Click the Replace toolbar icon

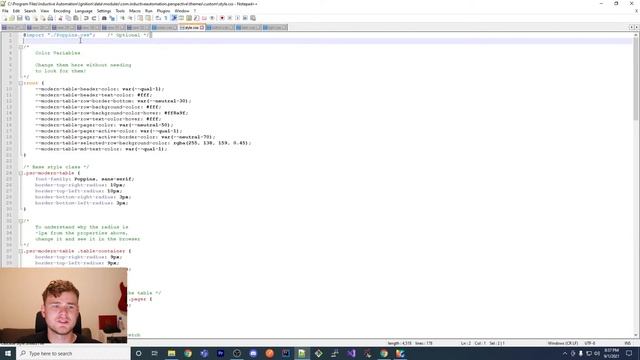click(112, 18)
